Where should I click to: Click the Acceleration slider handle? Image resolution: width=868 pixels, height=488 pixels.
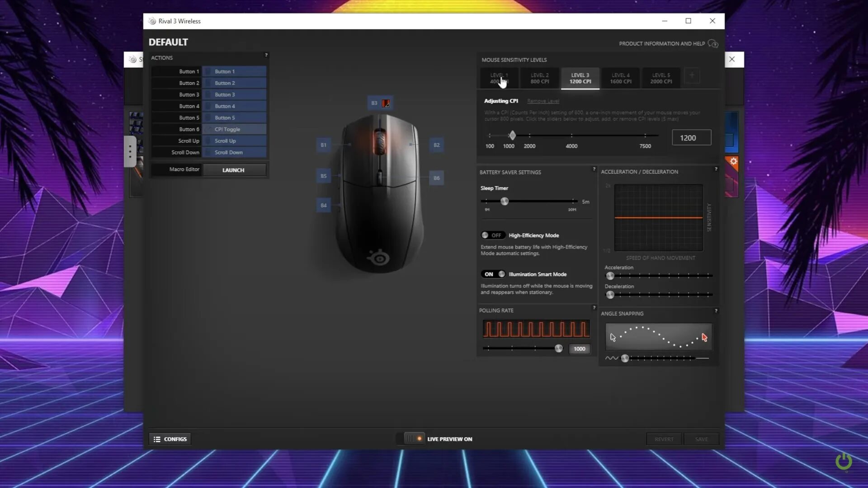point(610,276)
